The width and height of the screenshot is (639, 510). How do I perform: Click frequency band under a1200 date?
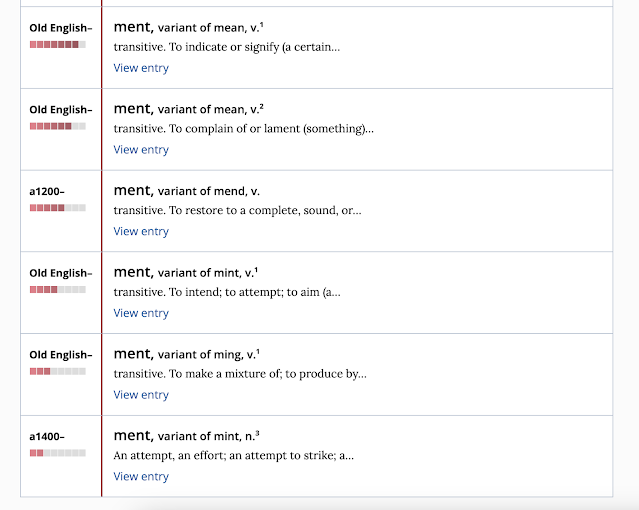57,208
